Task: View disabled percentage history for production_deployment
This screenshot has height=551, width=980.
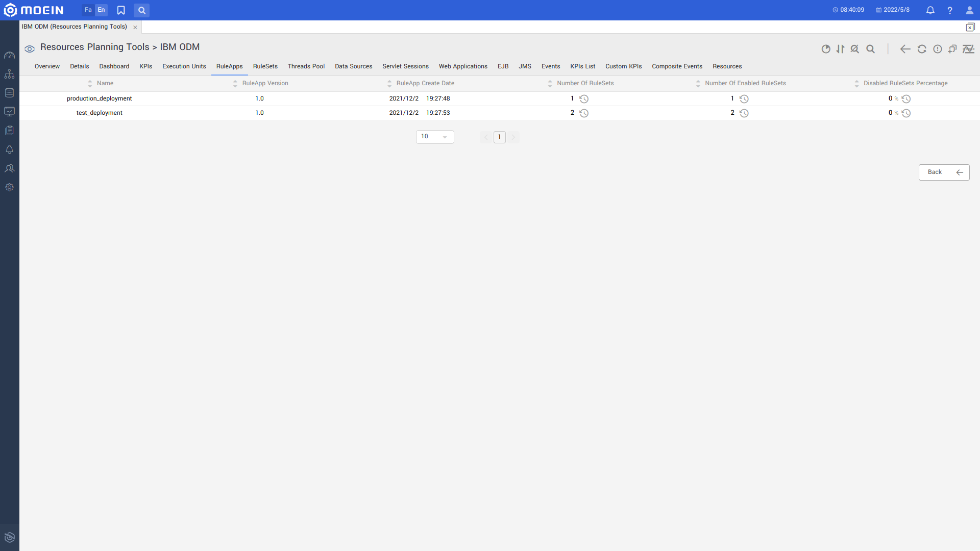Action: click(x=906, y=99)
